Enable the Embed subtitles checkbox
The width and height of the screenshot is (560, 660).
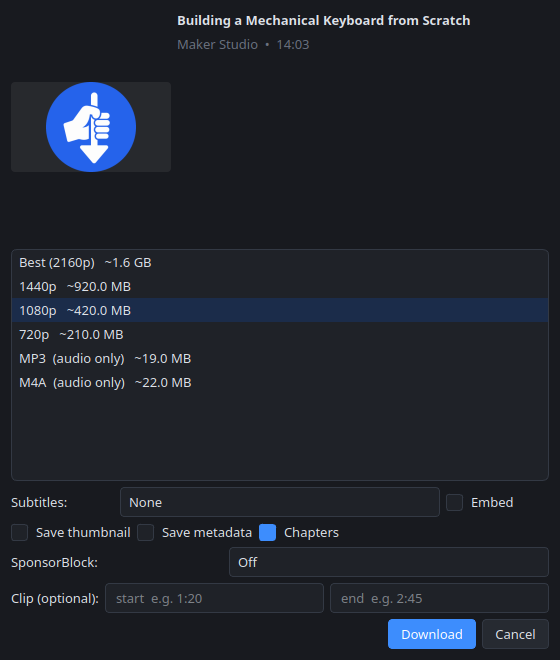tap(454, 503)
